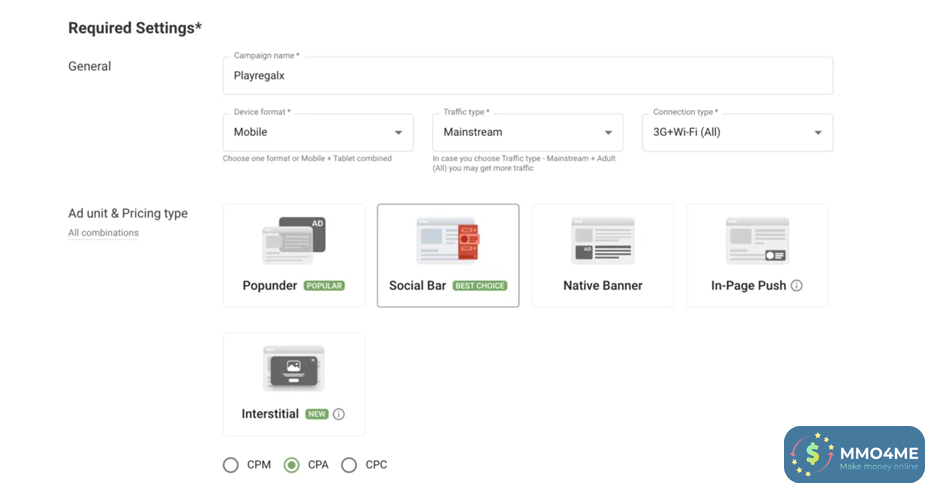The height and width of the screenshot is (492, 942).
Task: Choose the Social Bar ad unit icon
Action: pyautogui.click(x=447, y=241)
